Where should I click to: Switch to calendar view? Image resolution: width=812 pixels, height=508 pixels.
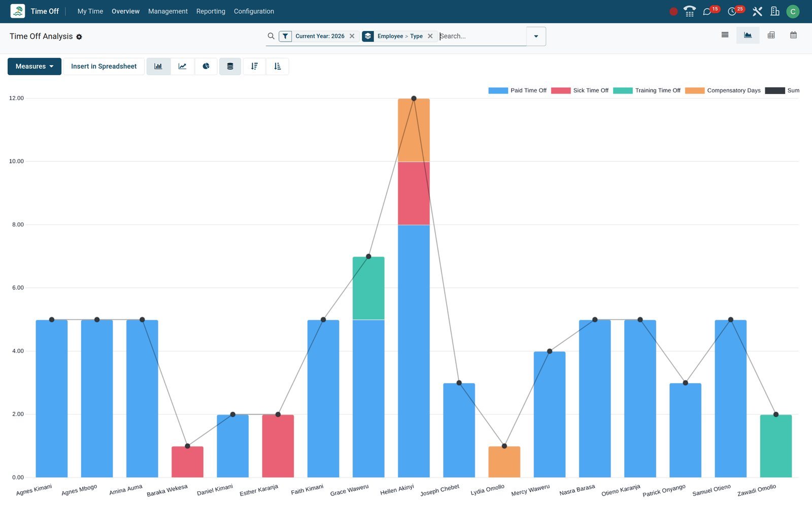tap(793, 35)
